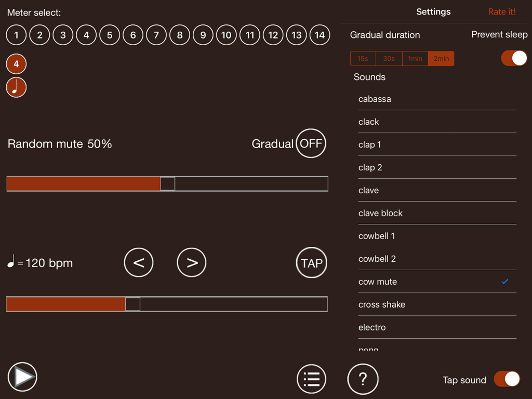Click the Rate it! link
532x399 pixels.
click(502, 11)
